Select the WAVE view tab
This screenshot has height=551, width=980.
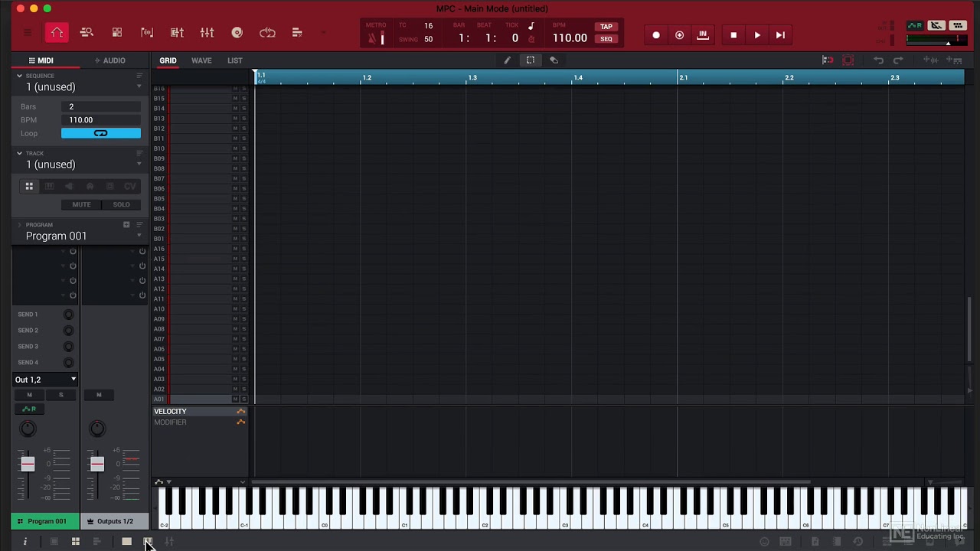[201, 60]
